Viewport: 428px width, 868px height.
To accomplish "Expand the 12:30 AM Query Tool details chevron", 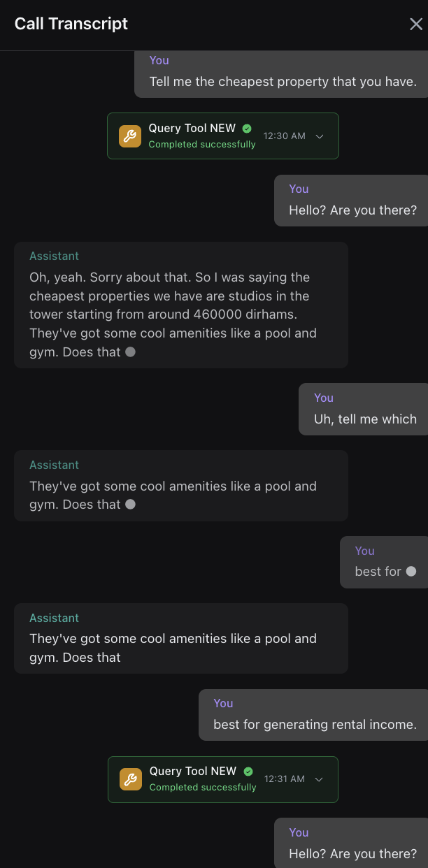I will coord(320,136).
